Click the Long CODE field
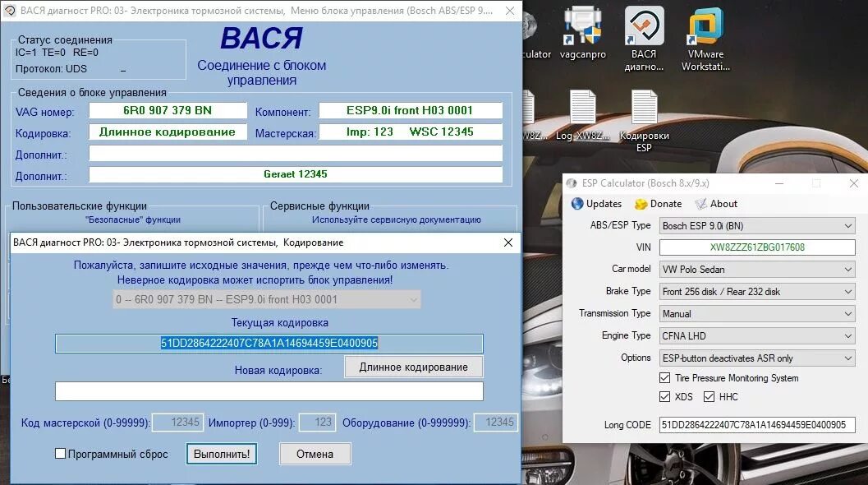This screenshot has height=485, width=868. tap(757, 425)
